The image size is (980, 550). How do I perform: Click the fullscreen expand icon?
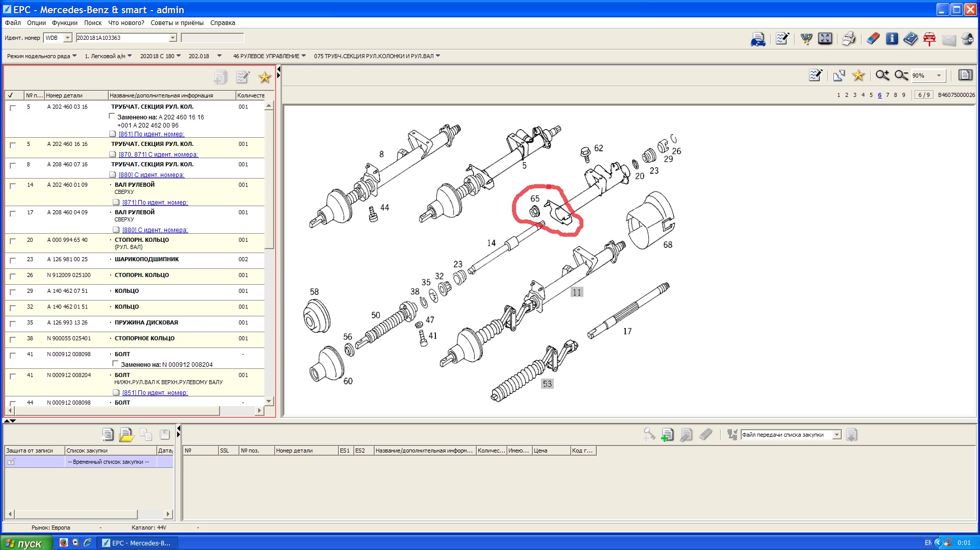click(825, 39)
